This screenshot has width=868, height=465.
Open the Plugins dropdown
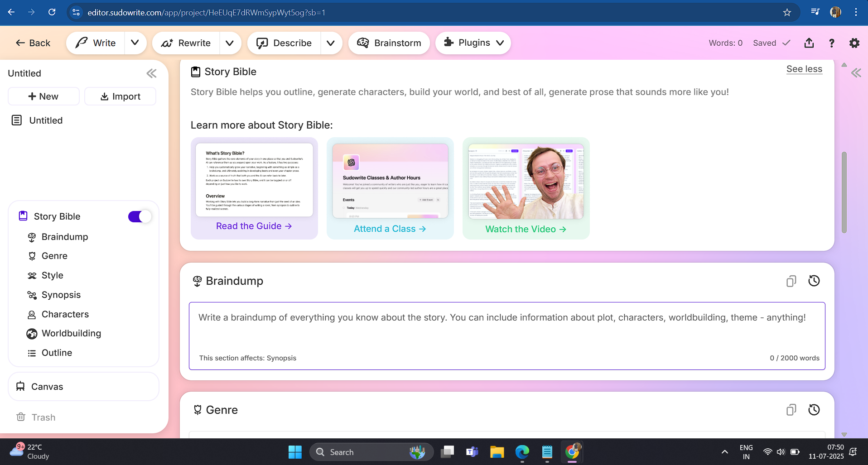473,43
